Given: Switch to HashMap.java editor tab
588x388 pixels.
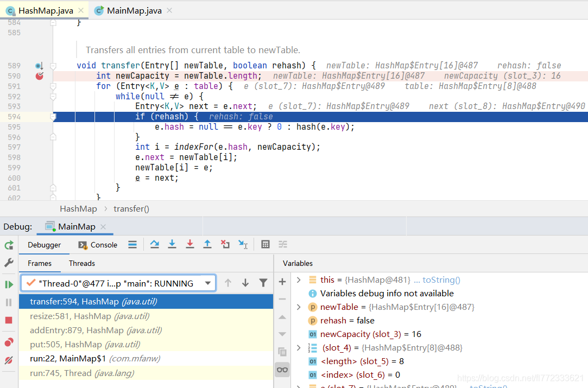Looking at the screenshot, I should 46,10.
